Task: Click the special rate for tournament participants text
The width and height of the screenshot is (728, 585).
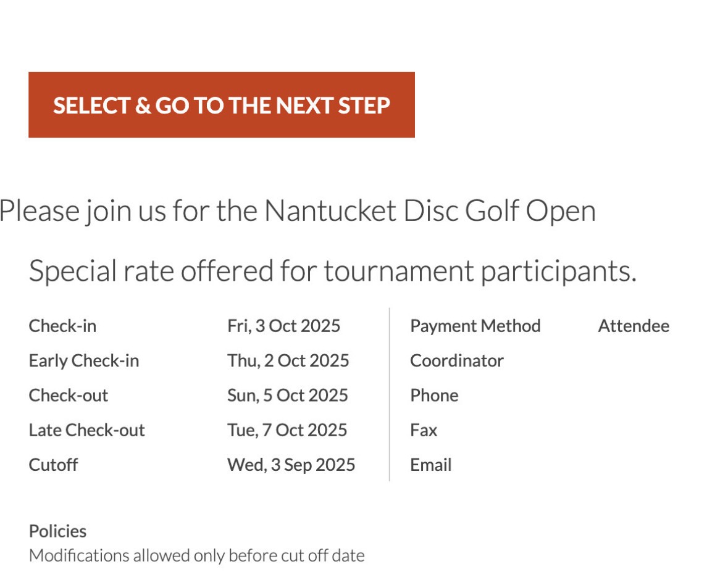Action: pyautogui.click(x=332, y=271)
